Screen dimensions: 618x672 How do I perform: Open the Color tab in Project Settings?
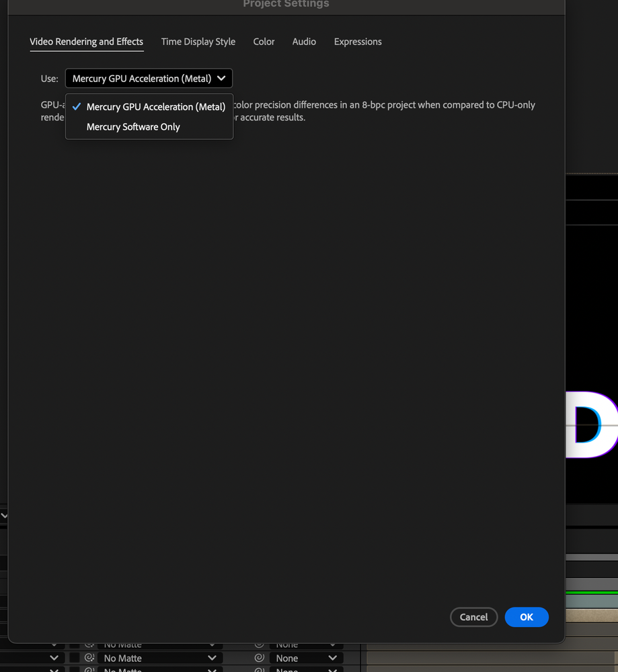(264, 42)
